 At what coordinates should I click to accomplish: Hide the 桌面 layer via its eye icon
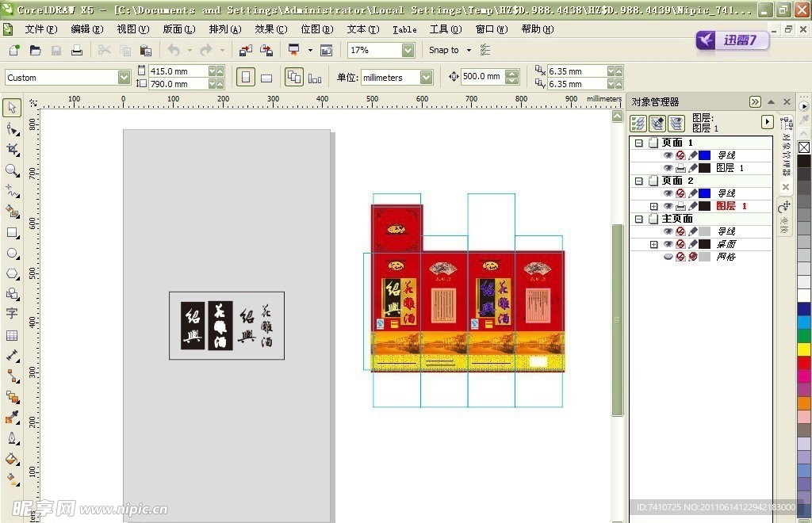[668, 244]
